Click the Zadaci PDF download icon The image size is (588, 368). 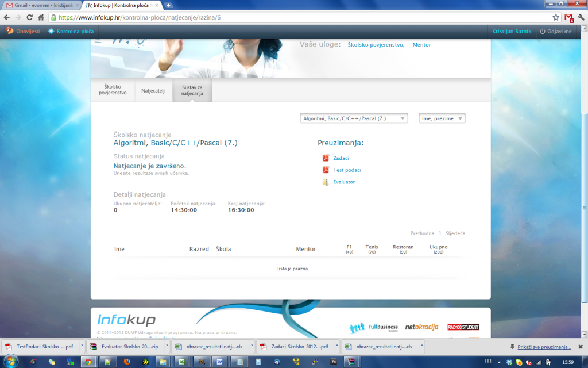[325, 158]
